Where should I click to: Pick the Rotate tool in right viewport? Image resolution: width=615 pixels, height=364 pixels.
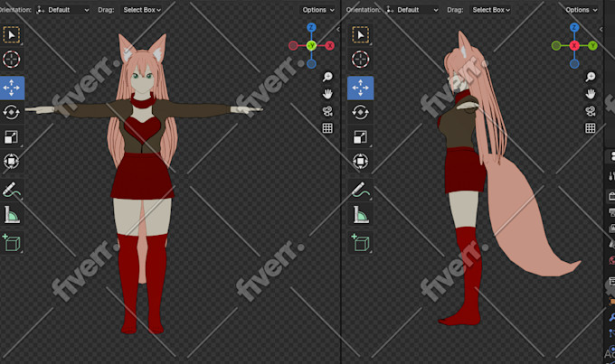[361, 113]
